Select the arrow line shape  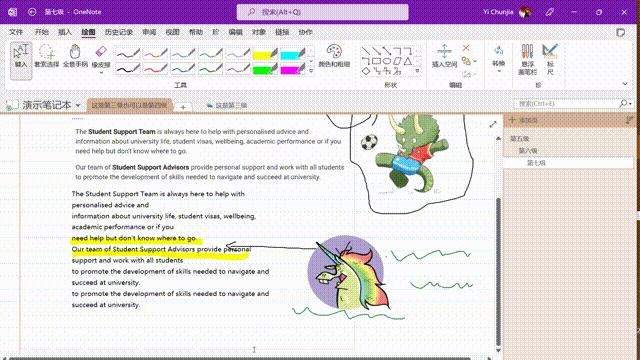[376, 51]
